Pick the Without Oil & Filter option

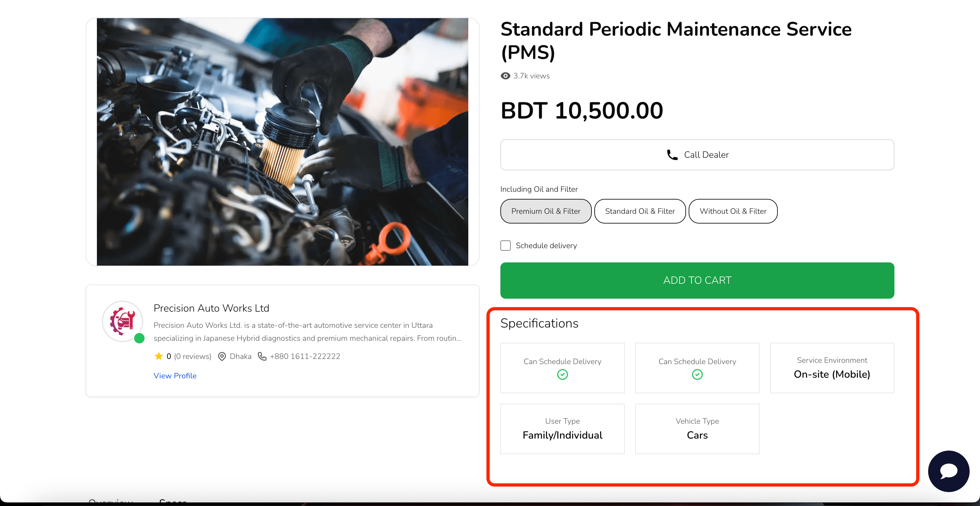[733, 211]
